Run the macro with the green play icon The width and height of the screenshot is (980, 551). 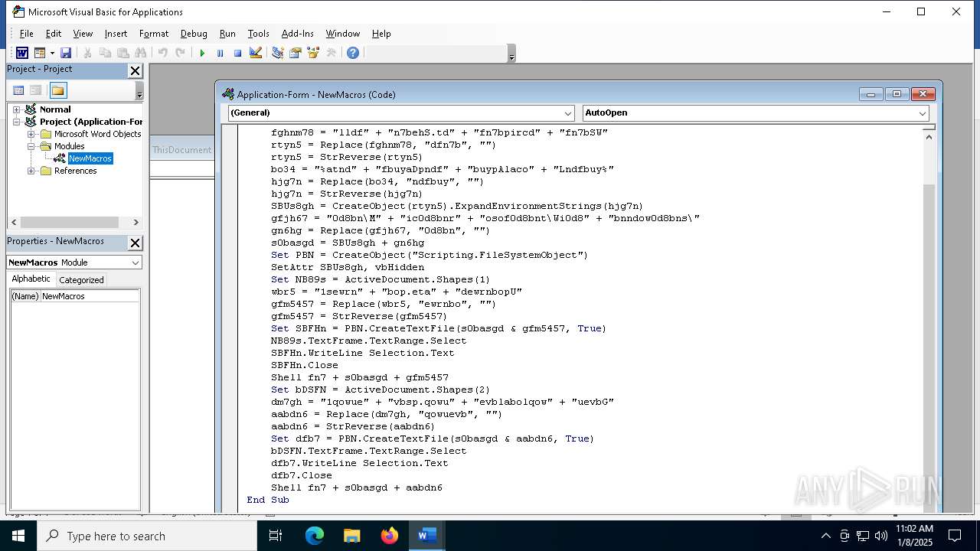click(x=202, y=53)
